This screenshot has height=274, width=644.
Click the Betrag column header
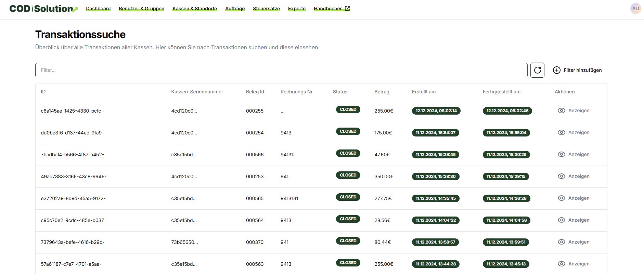point(382,92)
